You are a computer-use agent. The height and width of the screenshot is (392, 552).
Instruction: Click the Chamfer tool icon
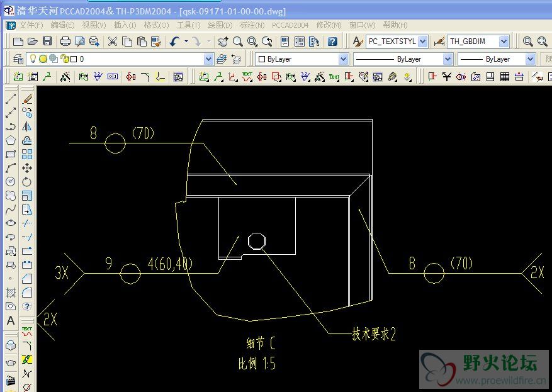click(27, 278)
